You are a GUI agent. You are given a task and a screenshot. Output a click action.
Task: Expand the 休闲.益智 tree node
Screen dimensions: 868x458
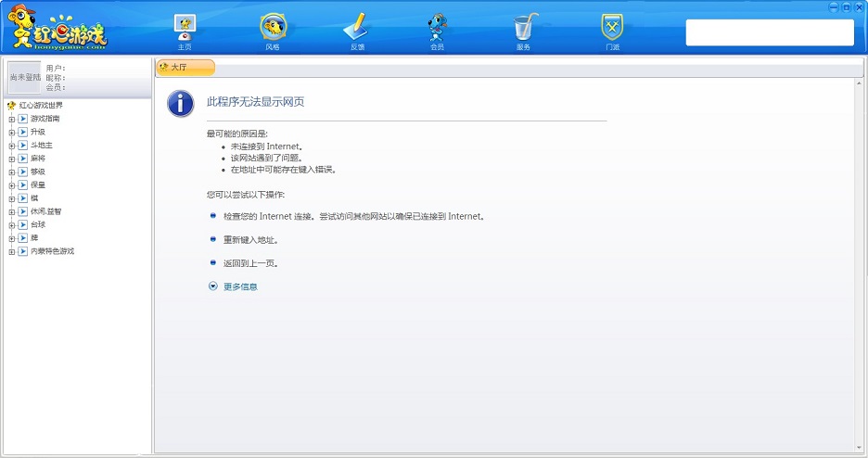tap(12, 212)
